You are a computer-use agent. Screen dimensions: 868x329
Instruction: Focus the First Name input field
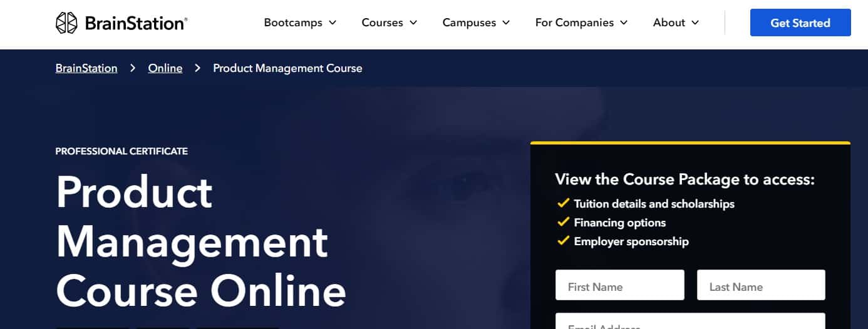[620, 285]
